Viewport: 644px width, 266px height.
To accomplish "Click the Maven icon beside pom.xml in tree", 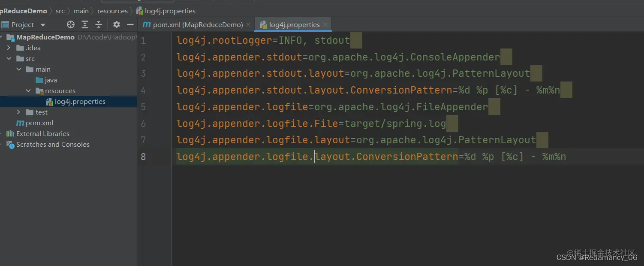I will [x=20, y=123].
